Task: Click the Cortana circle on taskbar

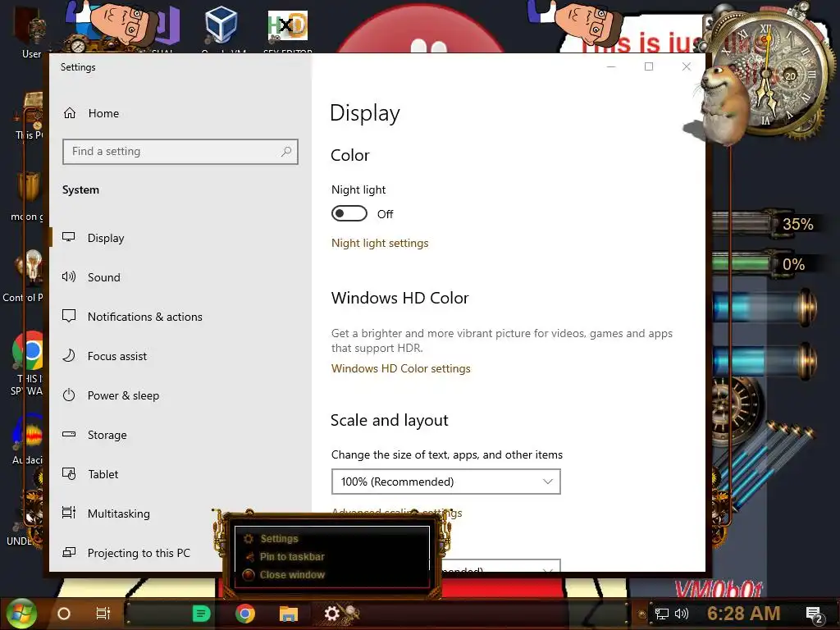Action: 64,614
